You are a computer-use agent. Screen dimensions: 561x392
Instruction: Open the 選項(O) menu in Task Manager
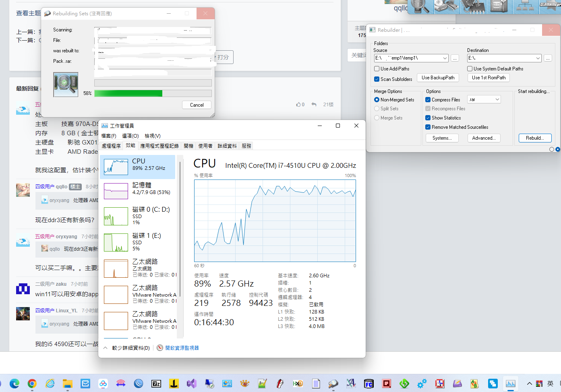[130, 136]
